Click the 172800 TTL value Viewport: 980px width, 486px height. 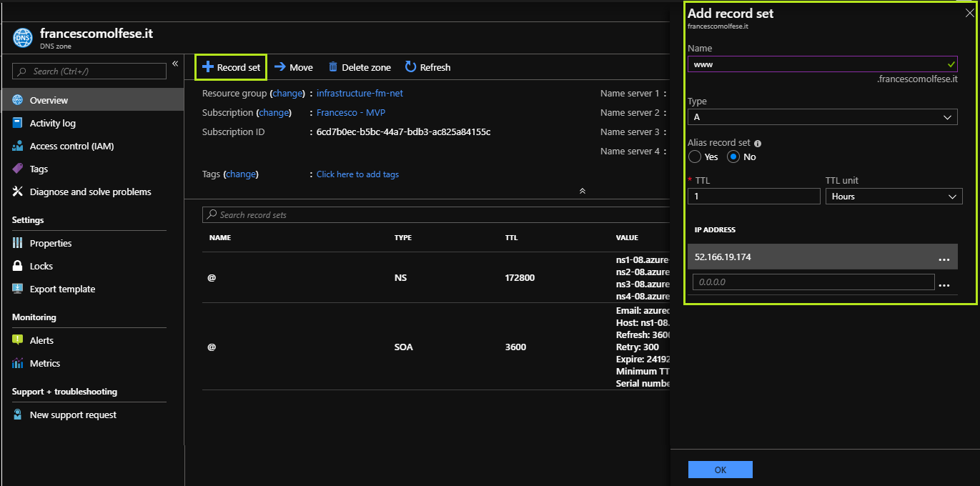pyautogui.click(x=520, y=277)
